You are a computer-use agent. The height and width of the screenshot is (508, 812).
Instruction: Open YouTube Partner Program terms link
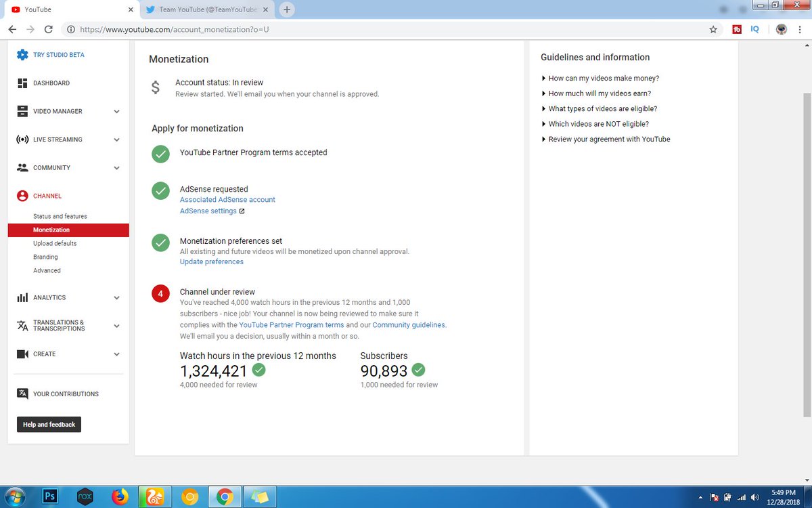(x=292, y=325)
